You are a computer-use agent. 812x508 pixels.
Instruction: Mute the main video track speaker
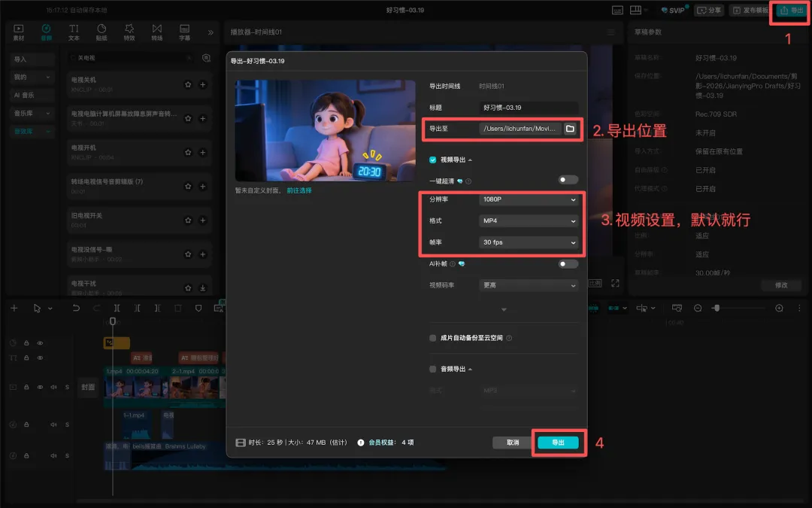(x=53, y=388)
